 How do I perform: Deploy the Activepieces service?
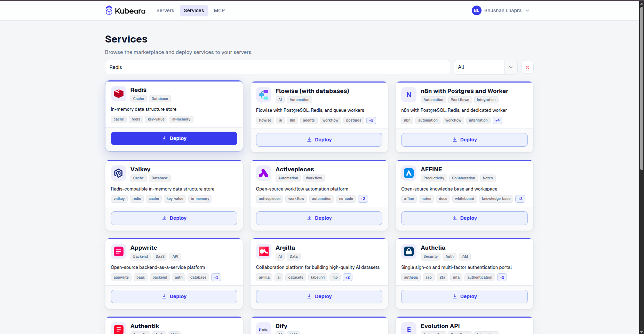319,218
